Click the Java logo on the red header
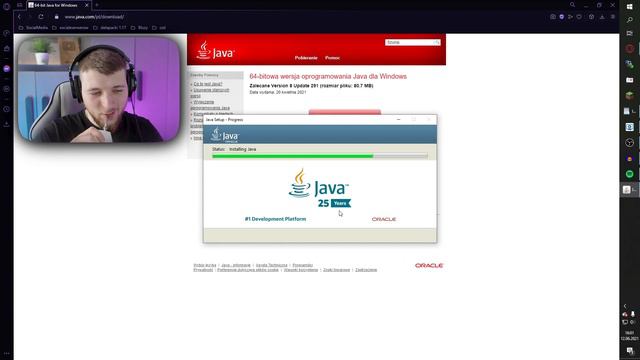 [x=215, y=51]
